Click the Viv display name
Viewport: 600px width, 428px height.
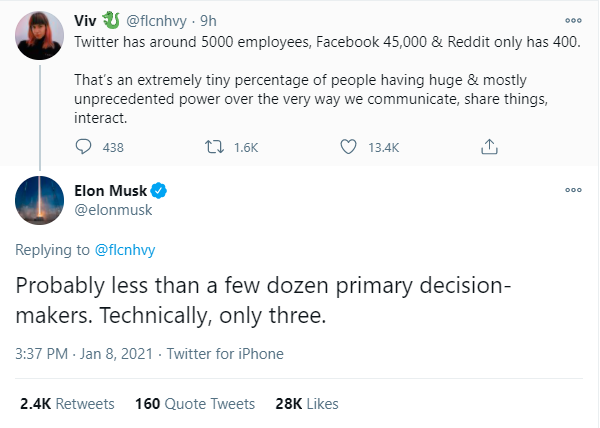point(88,19)
